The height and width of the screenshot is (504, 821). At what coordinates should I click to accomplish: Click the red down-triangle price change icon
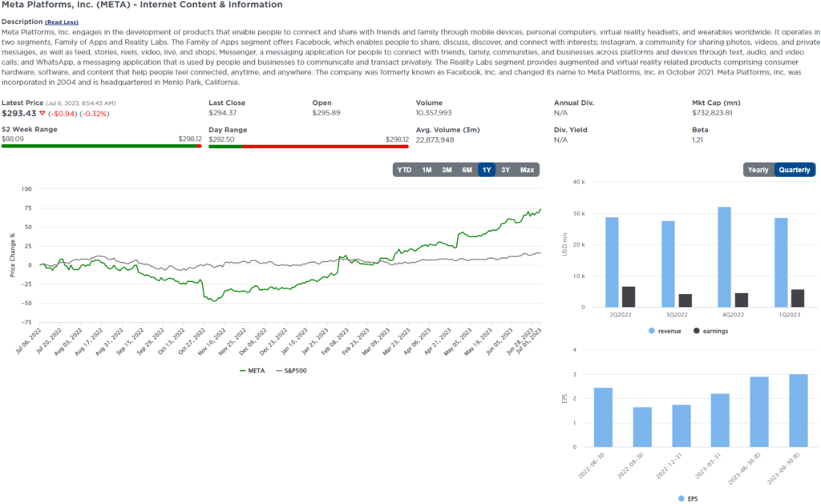pos(42,114)
